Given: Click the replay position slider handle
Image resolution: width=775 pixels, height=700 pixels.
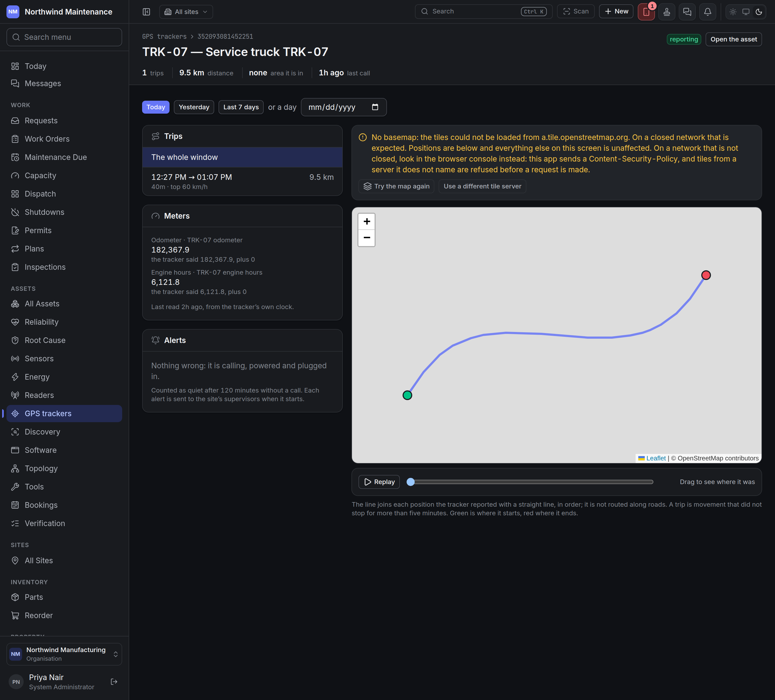Looking at the screenshot, I should 411,482.
